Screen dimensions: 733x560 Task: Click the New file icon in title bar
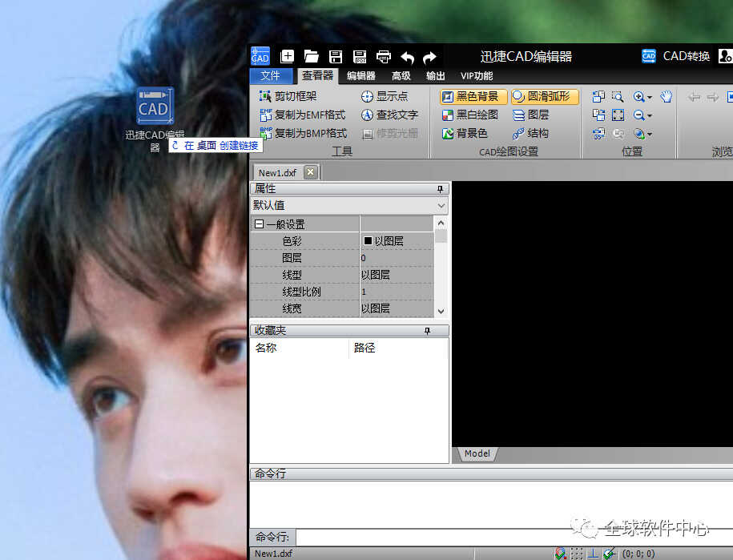tap(287, 57)
